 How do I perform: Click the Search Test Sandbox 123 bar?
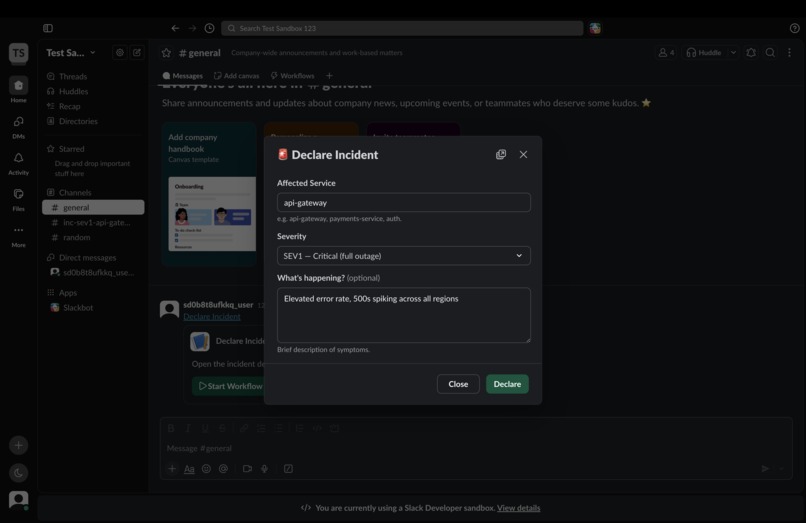pos(402,28)
